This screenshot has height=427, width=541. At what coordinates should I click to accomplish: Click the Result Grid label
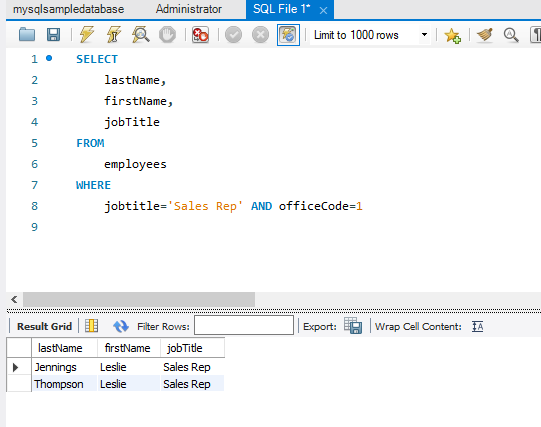pyautogui.click(x=45, y=326)
